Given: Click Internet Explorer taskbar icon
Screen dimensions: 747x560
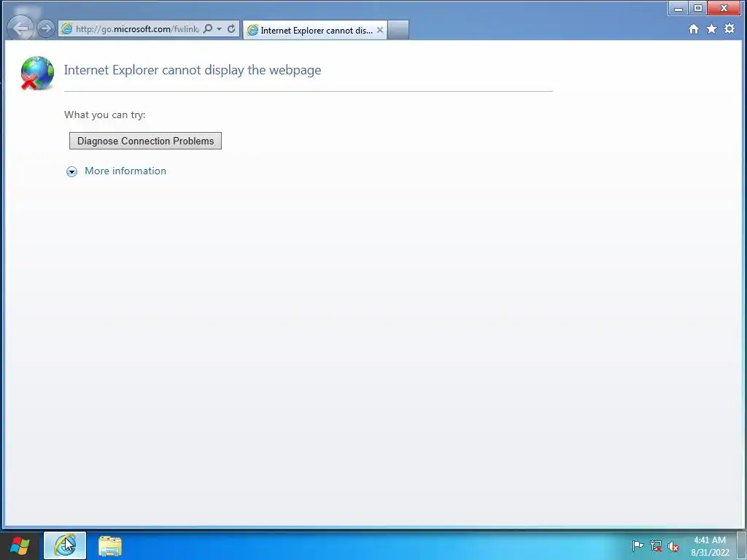Looking at the screenshot, I should tap(65, 545).
